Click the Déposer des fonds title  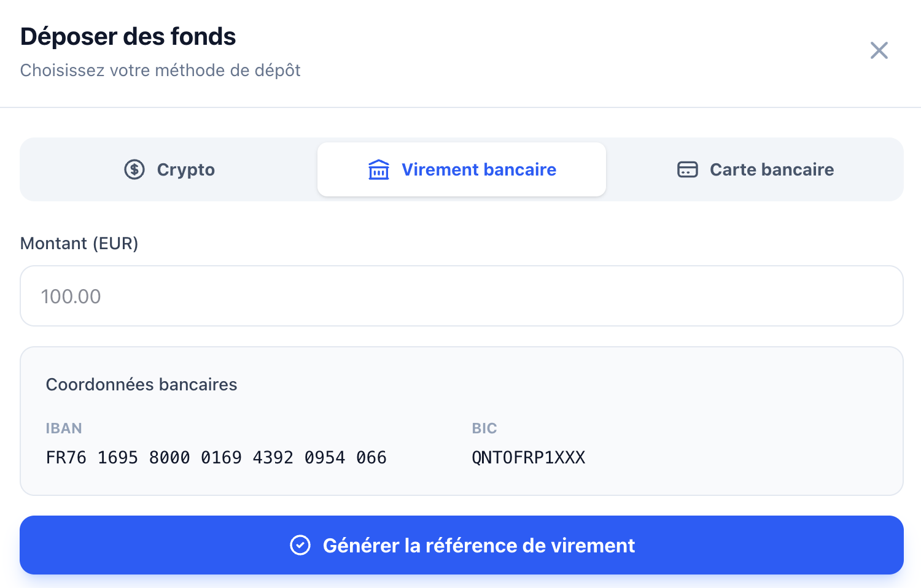pyautogui.click(x=128, y=37)
